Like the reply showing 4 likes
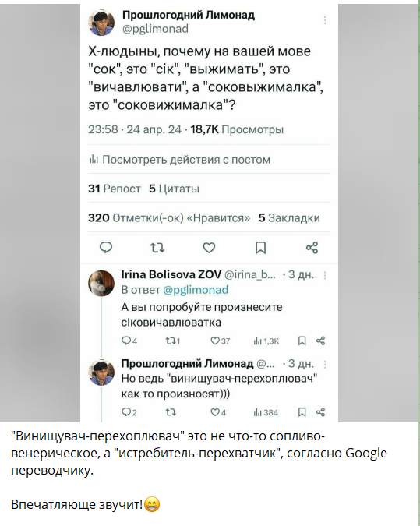Image resolution: width=420 pixels, height=526 pixels. [218, 412]
